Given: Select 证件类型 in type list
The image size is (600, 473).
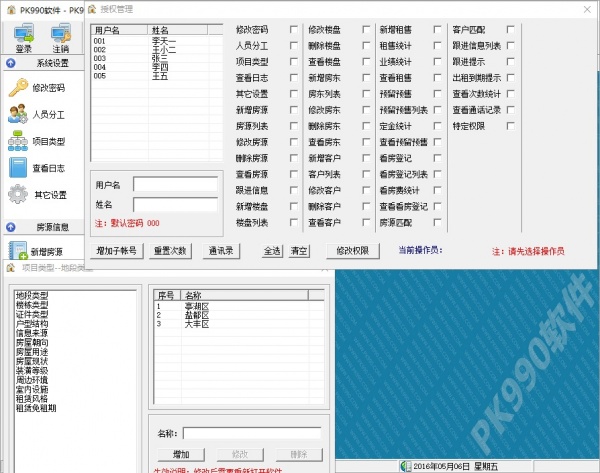Looking at the screenshot, I should tap(32, 314).
